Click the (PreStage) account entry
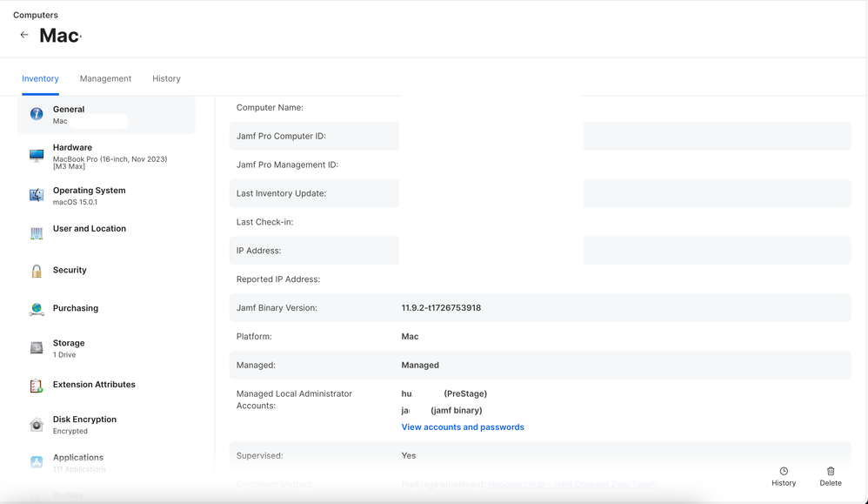Screen dimensions: 868x504 click(444, 393)
